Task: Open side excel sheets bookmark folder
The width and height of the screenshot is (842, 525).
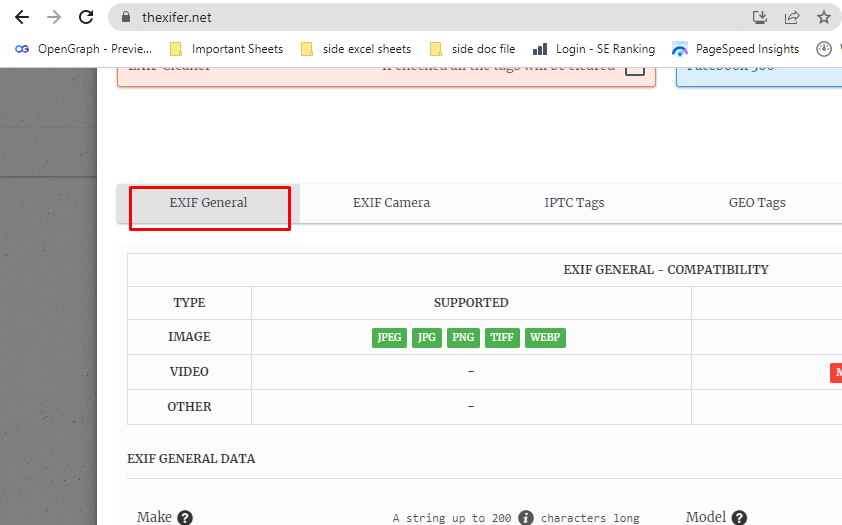Action: 356,49
